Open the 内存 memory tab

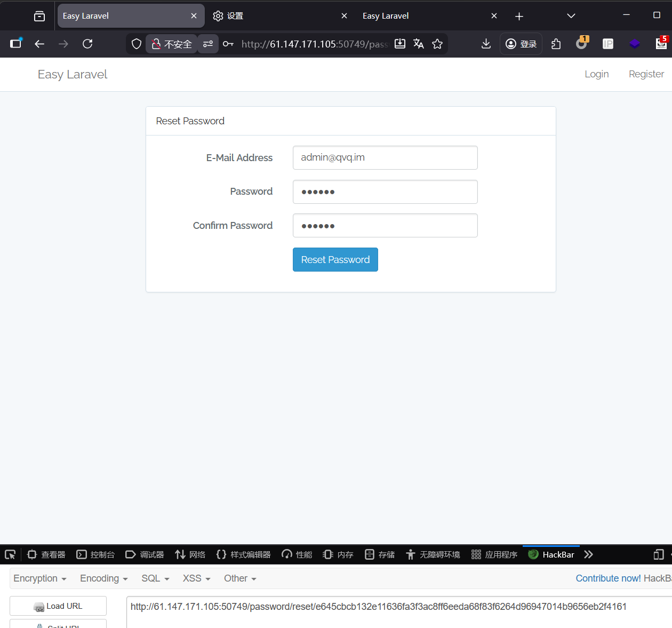tap(338, 554)
